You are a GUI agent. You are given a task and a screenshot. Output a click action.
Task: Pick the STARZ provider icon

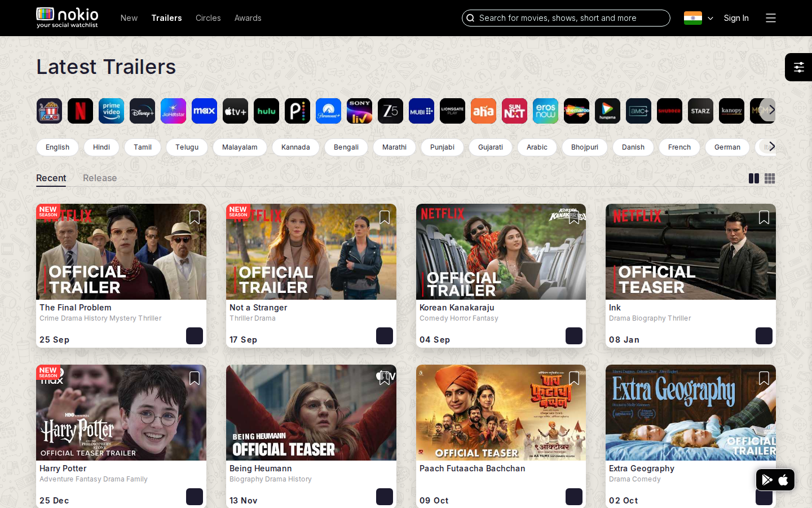pyautogui.click(x=700, y=111)
